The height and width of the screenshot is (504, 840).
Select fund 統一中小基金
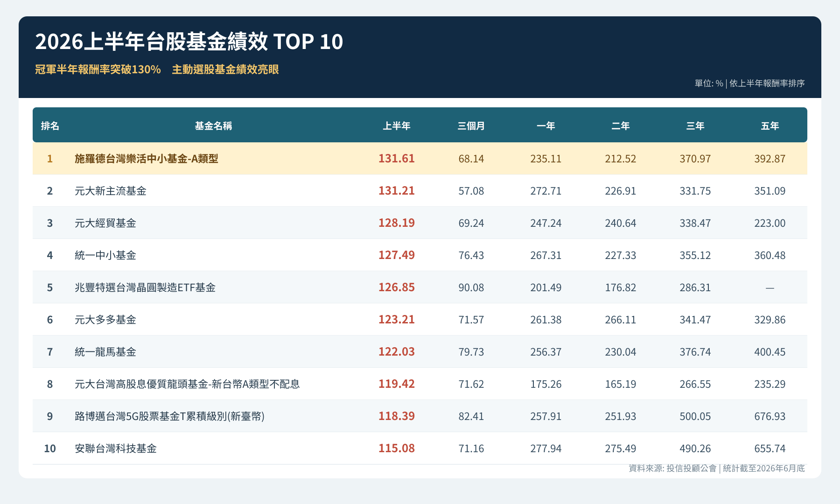105,255
